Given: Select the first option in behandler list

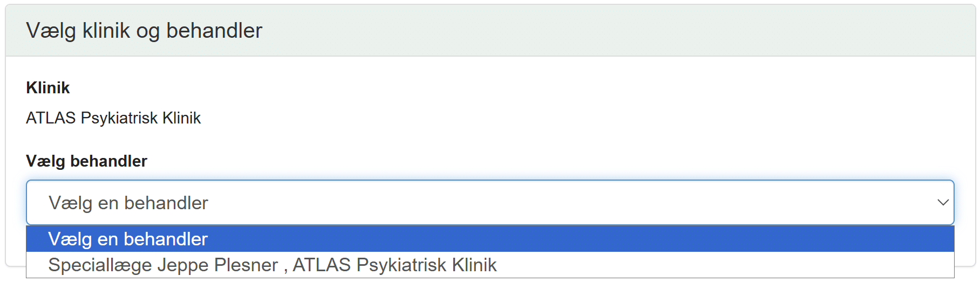Looking at the screenshot, I should pos(128,239).
